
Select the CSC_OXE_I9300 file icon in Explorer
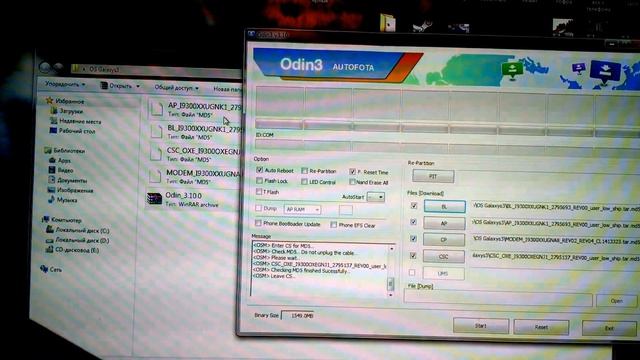click(x=156, y=153)
